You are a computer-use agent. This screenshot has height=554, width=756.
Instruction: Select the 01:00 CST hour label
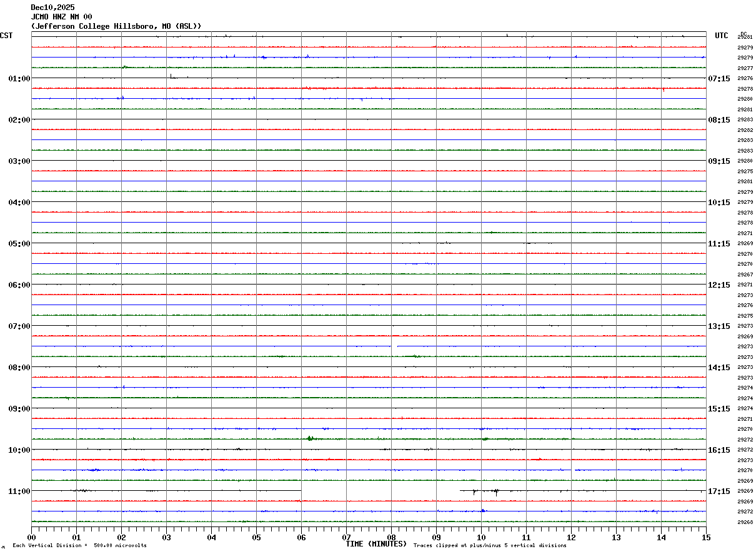pyautogui.click(x=19, y=79)
